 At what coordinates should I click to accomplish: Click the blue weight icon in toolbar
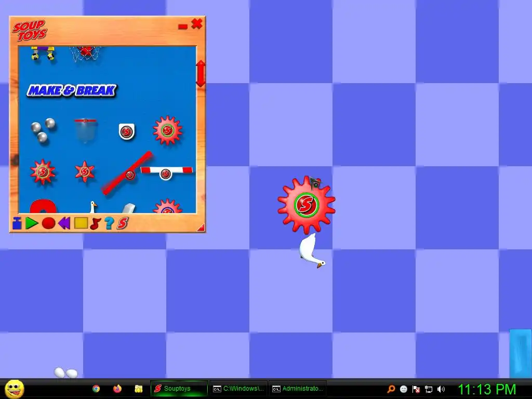tap(17, 223)
